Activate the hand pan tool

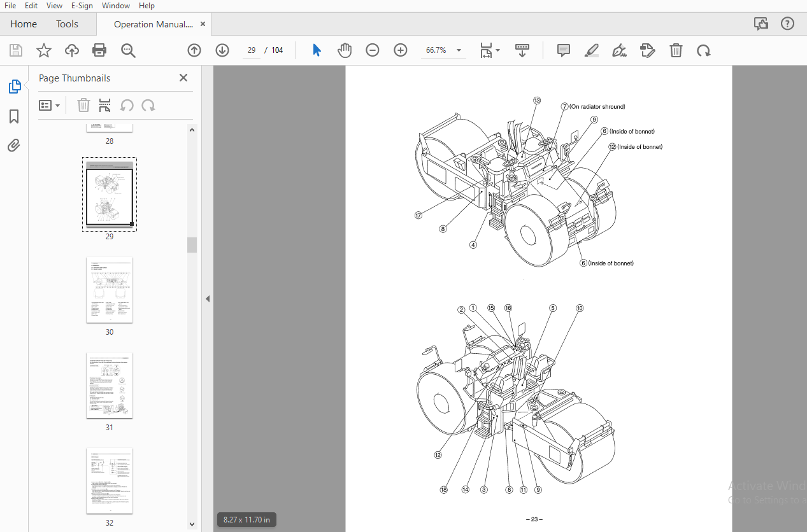tap(345, 50)
